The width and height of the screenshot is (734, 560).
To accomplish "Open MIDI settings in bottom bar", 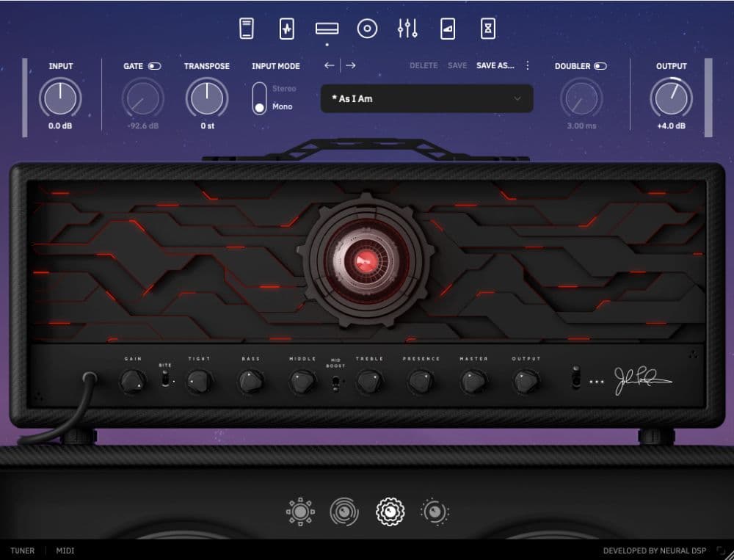I will pos(65,550).
